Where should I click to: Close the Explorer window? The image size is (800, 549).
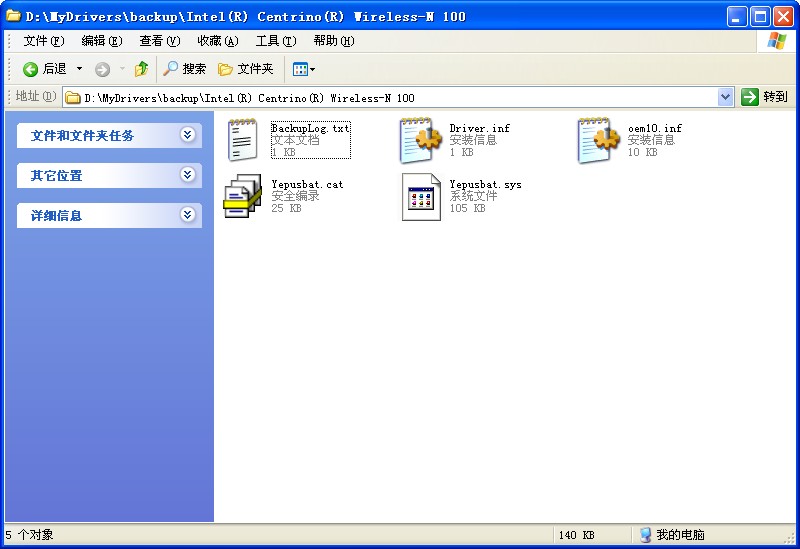tap(783, 17)
